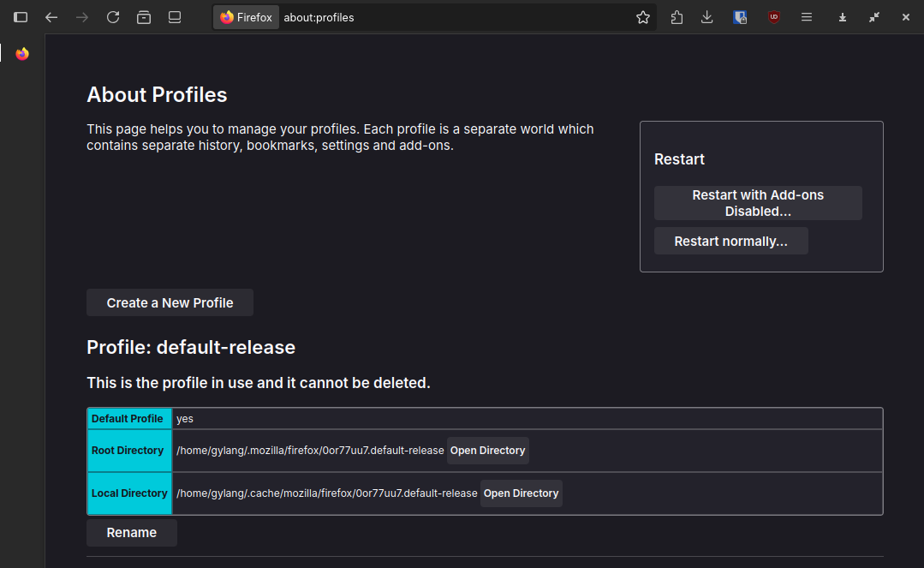Image resolution: width=924 pixels, height=568 pixels.
Task: Open the Downloads icon in the toolbar
Action: [707, 16]
